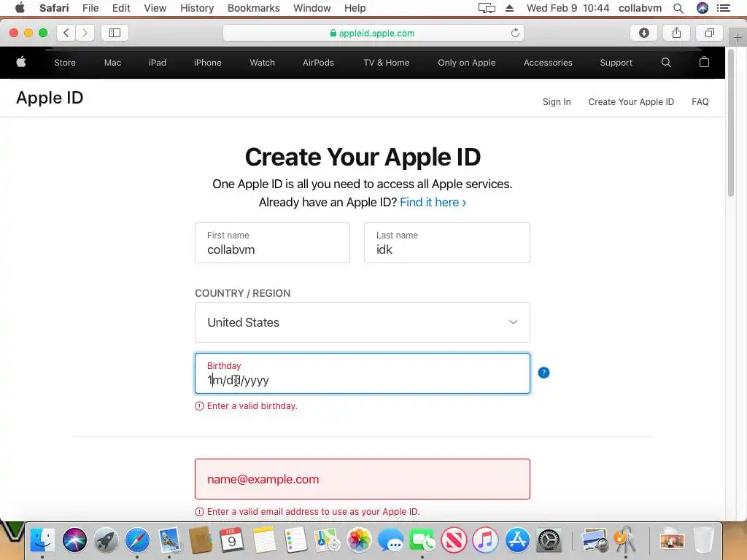Open Support nav link
Screen dimensions: 747x560
click(616, 63)
